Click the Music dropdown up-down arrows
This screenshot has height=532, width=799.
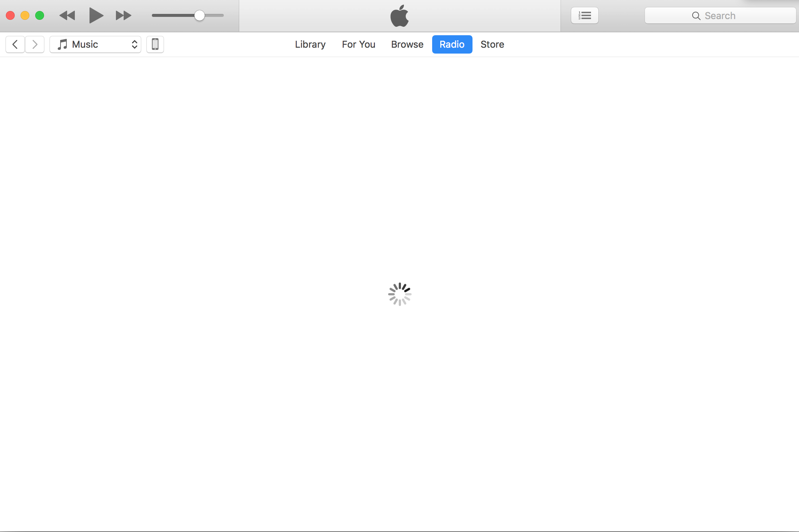(x=135, y=44)
